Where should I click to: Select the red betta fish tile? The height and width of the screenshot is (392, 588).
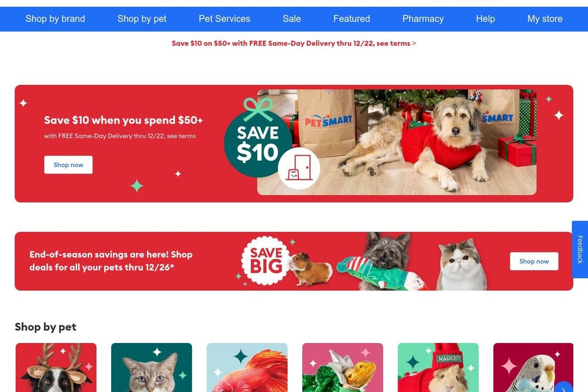click(x=247, y=367)
